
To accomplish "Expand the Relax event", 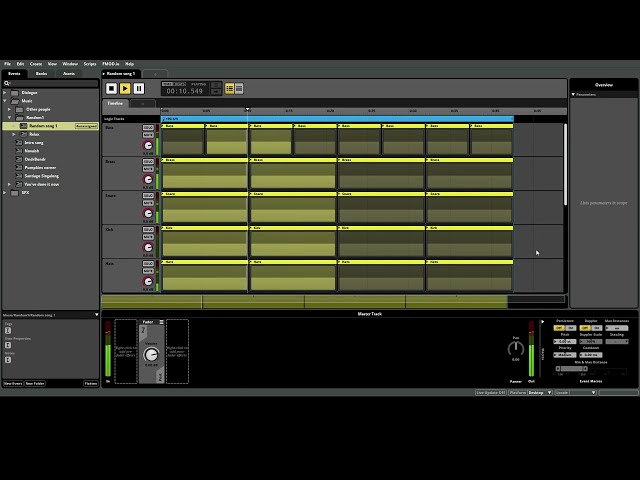I will (x=14, y=134).
